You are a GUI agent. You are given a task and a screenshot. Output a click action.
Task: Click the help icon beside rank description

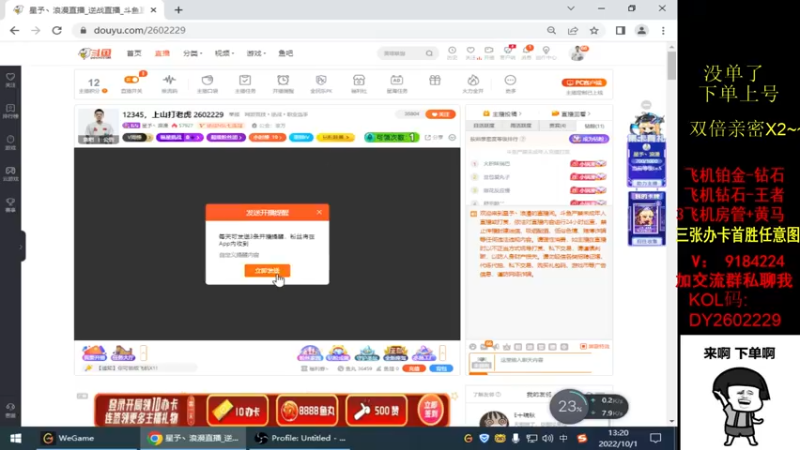click(523, 139)
